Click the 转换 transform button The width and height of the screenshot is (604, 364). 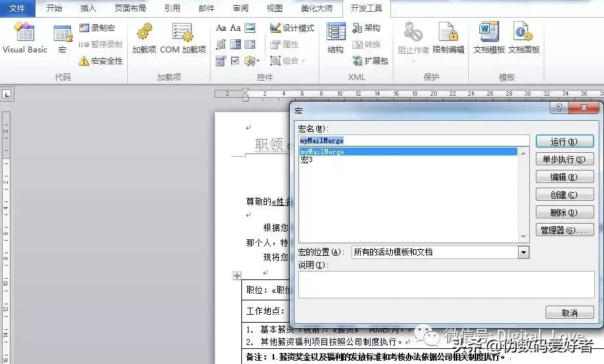tap(367, 45)
